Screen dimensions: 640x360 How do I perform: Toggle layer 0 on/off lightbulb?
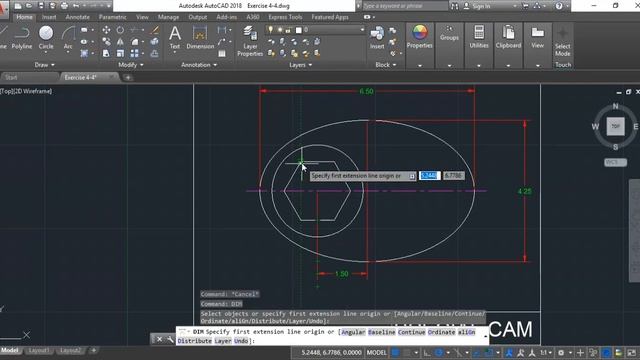coord(270,30)
